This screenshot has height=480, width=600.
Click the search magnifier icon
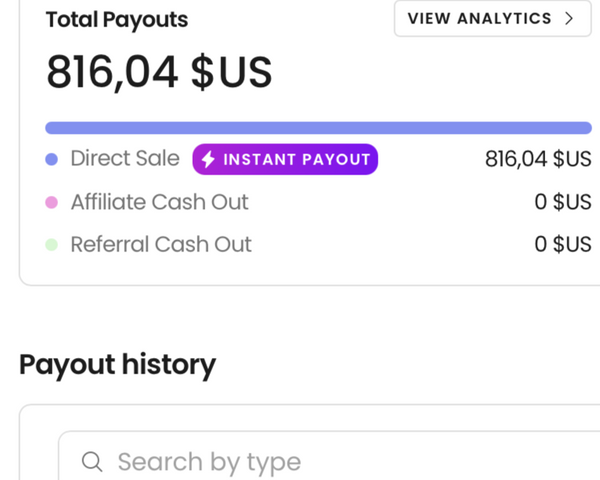92,461
